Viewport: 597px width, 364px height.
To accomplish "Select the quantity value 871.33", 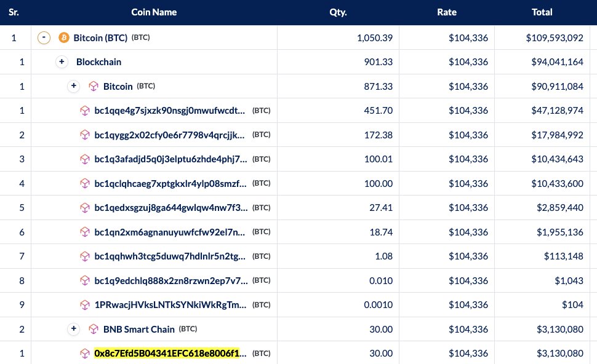I will click(x=378, y=86).
